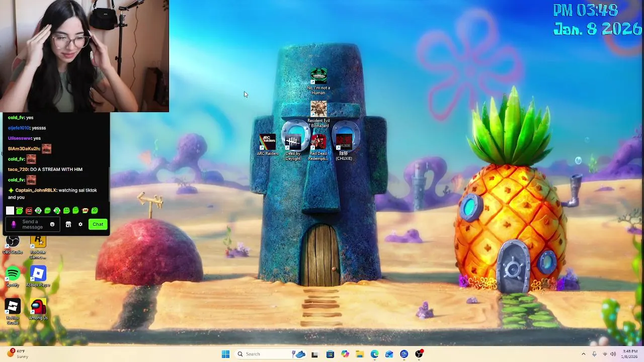Open the 60°F Sunny weather widget
This screenshot has width=644, height=362.
click(x=17, y=354)
